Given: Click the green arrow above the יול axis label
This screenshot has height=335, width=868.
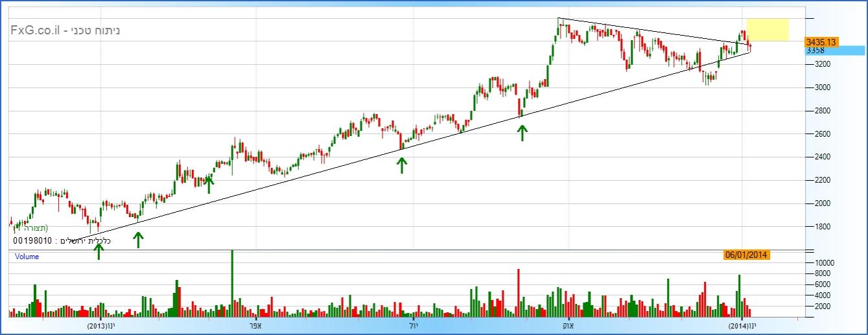Looking at the screenshot, I should pos(402,165).
